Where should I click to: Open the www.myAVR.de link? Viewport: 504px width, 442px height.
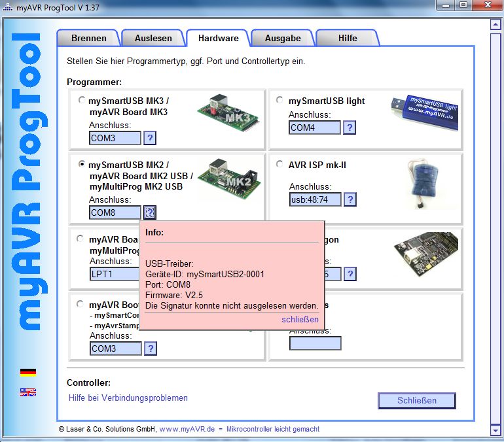click(x=187, y=429)
